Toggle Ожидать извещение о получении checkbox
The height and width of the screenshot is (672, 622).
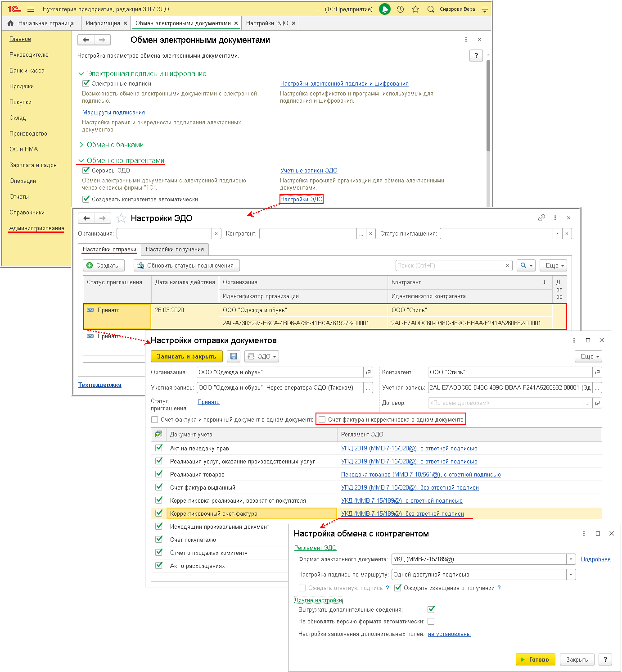pos(398,588)
